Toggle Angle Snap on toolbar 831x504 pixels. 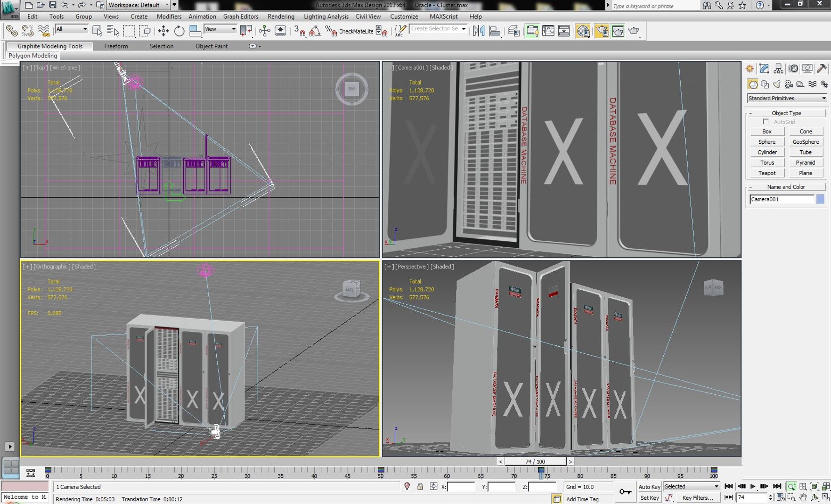[x=315, y=31]
